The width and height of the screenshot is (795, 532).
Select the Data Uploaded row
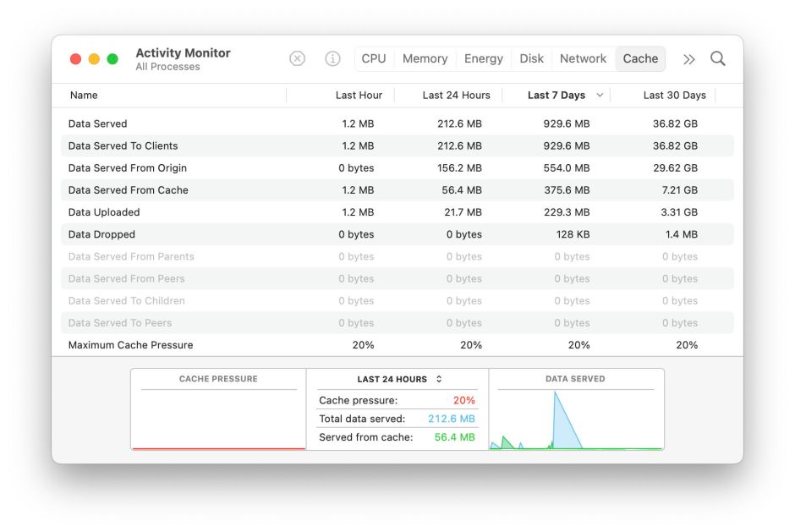pos(104,212)
